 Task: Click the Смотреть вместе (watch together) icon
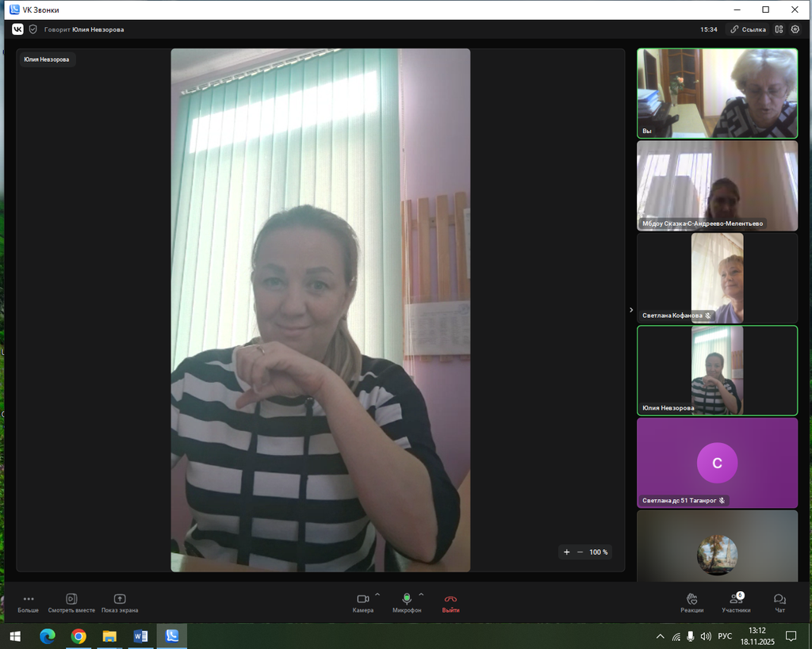tap(71, 600)
